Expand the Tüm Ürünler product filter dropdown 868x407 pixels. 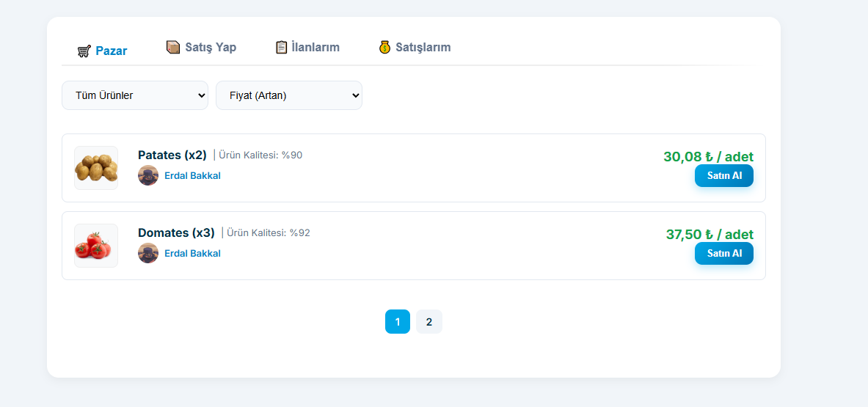click(x=135, y=95)
